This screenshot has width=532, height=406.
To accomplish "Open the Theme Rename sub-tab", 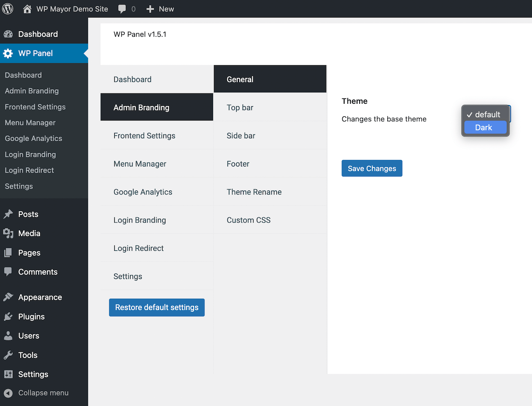I will click(270, 192).
